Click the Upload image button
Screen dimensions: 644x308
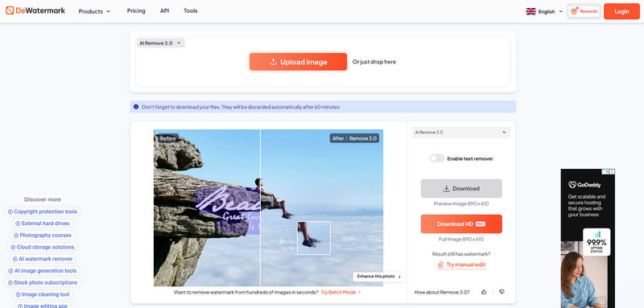click(x=298, y=62)
